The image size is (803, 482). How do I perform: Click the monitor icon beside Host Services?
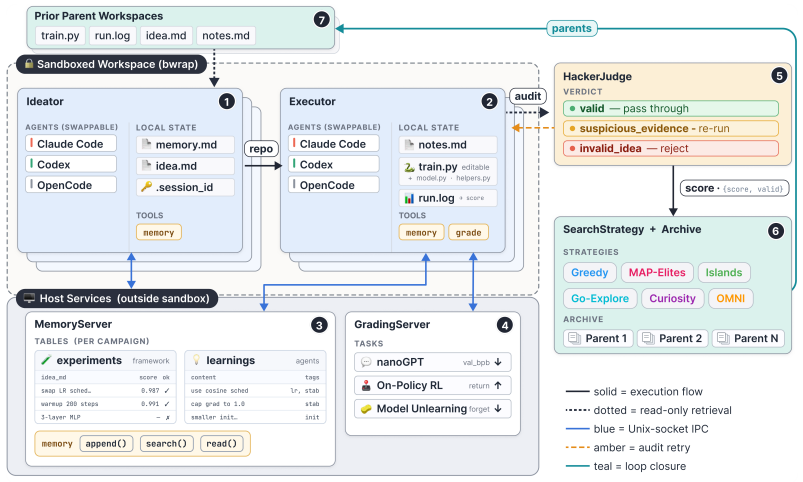pos(29,298)
